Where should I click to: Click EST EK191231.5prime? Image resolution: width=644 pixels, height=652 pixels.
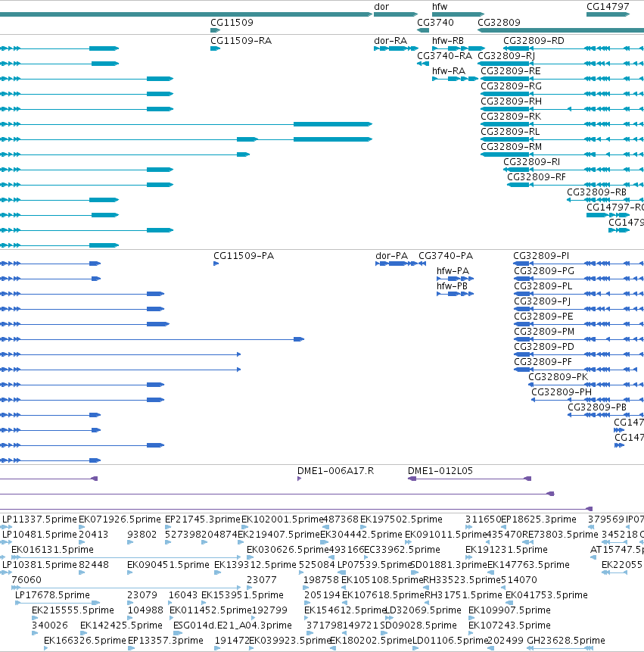[506, 550]
